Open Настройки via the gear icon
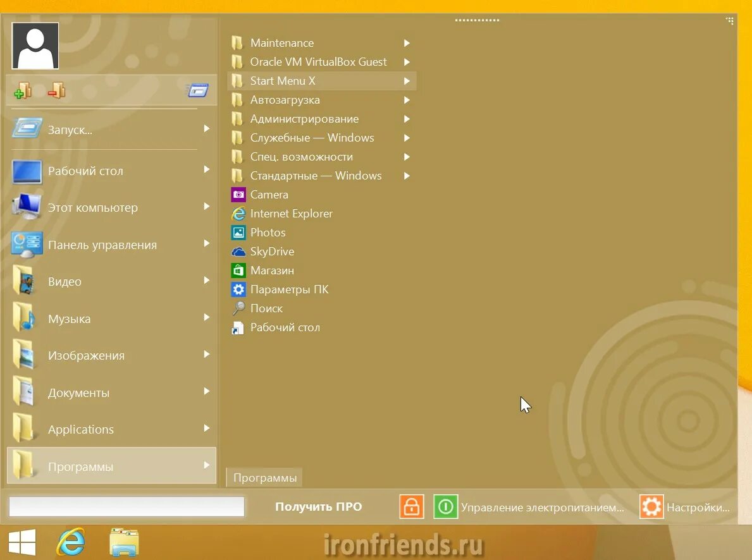The image size is (752, 560). (651, 506)
